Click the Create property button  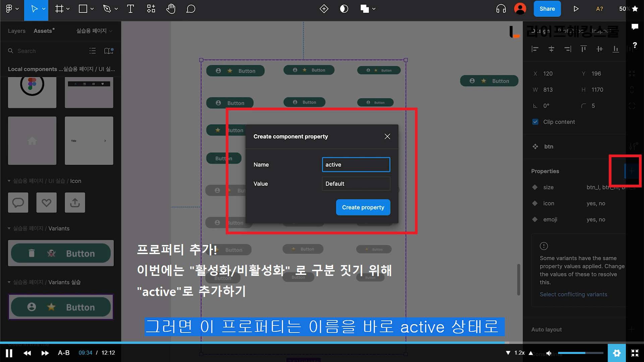[363, 207]
